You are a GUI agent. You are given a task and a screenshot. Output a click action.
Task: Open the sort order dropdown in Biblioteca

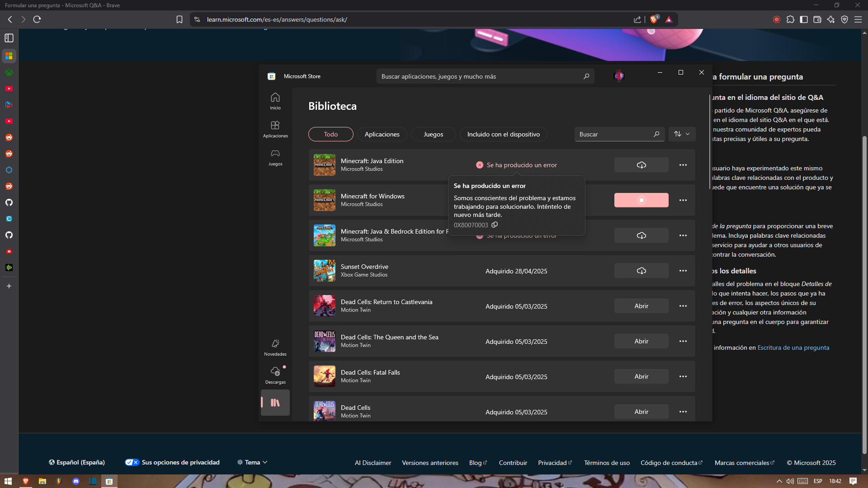(682, 134)
